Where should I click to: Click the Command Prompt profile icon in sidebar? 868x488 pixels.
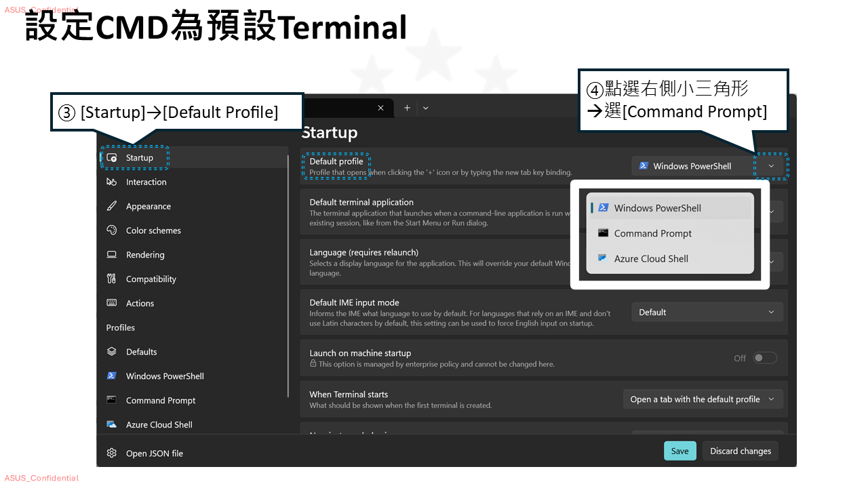(x=112, y=400)
